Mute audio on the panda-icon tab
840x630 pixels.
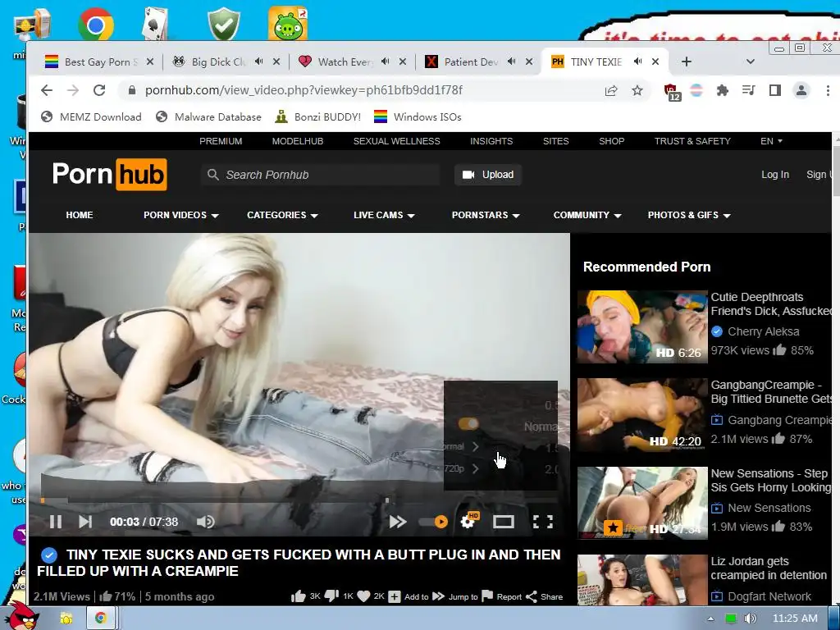click(258, 62)
